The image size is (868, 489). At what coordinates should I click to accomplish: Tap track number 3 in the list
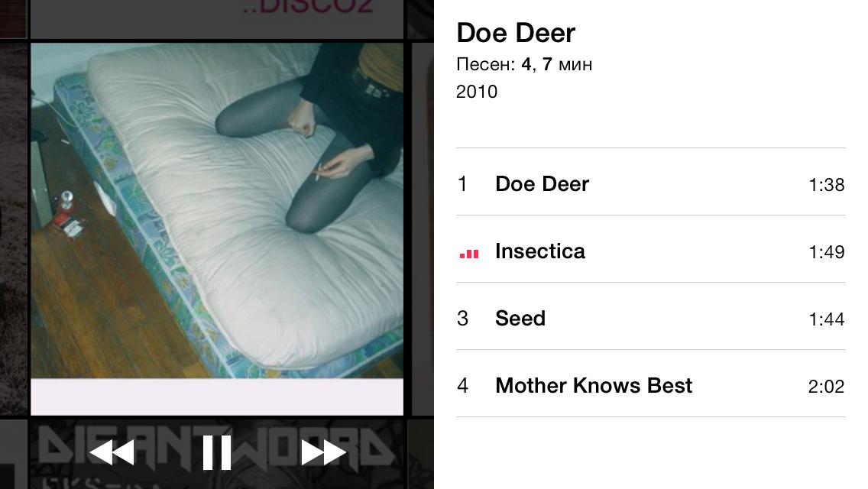click(x=462, y=319)
